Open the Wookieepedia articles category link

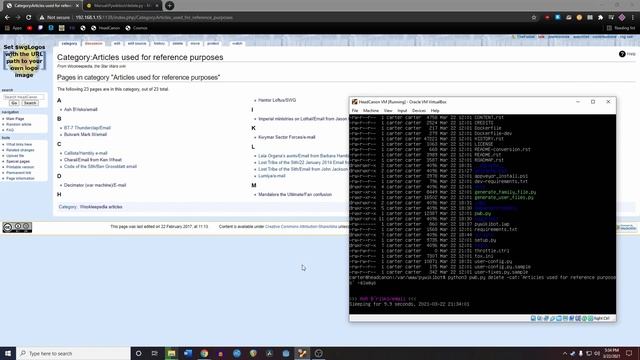click(x=101, y=207)
